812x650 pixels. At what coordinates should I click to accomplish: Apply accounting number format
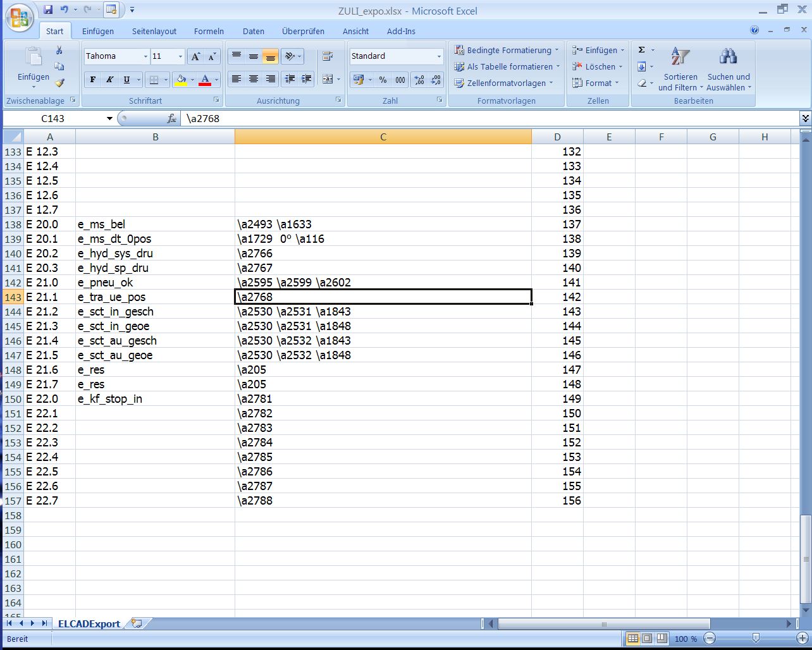359,80
